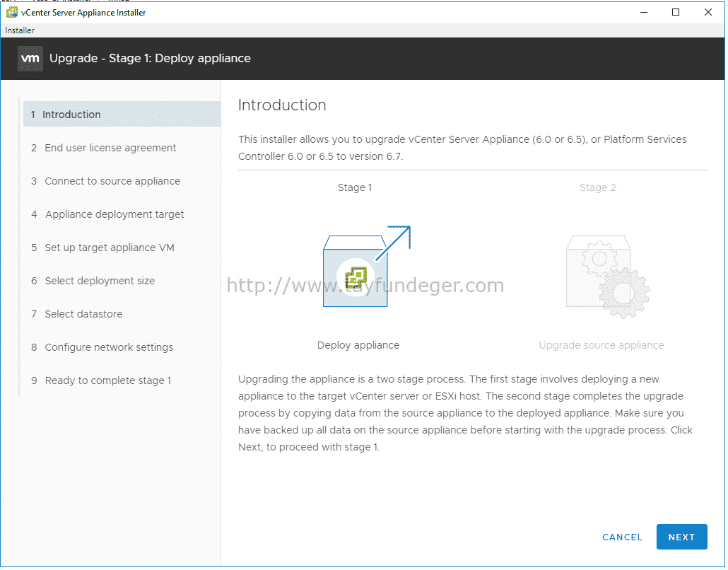Screen dimensions: 728x570
Task: Maximize the installer window
Action: point(676,13)
